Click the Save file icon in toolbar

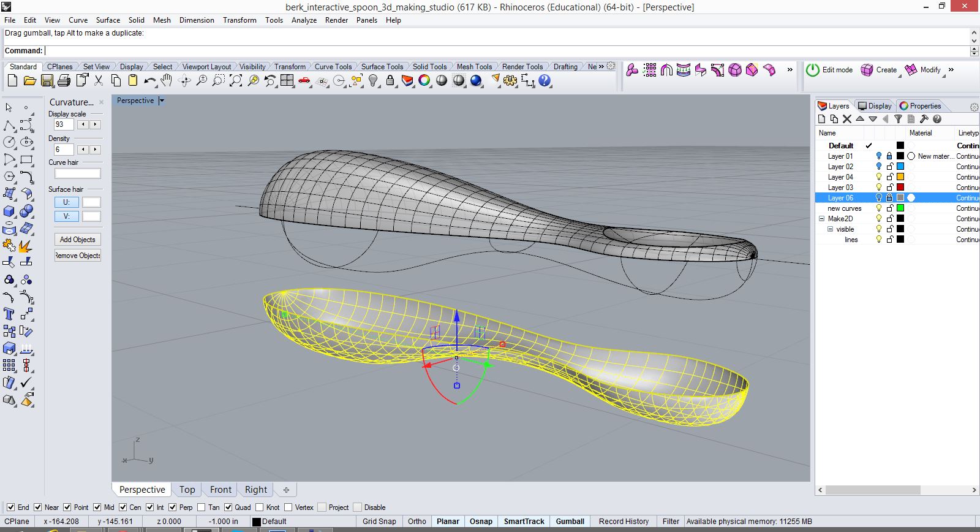tap(47, 81)
